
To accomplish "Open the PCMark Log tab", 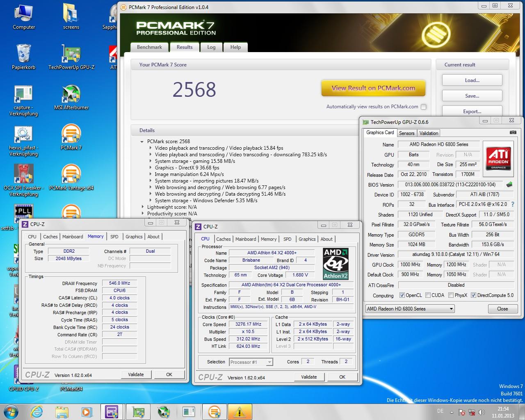I will [211, 47].
